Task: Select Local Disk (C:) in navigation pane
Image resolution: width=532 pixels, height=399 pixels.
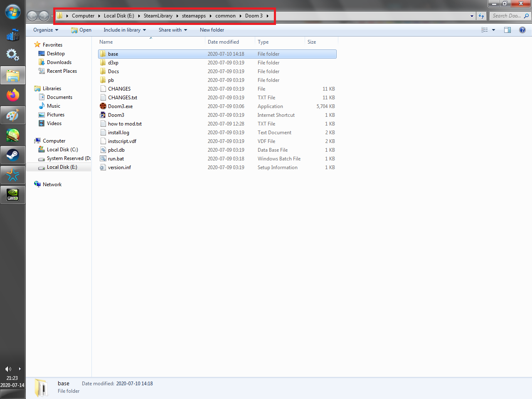Action: point(62,150)
